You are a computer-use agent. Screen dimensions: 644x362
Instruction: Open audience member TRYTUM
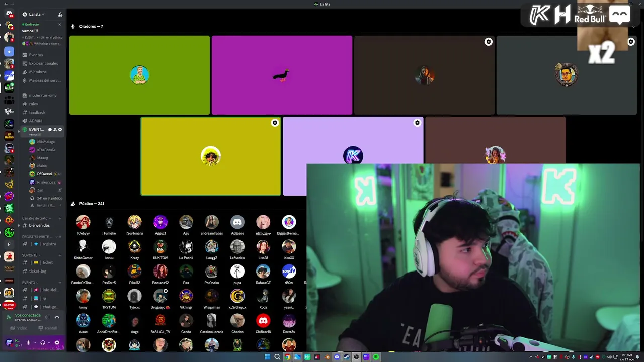[109, 299]
